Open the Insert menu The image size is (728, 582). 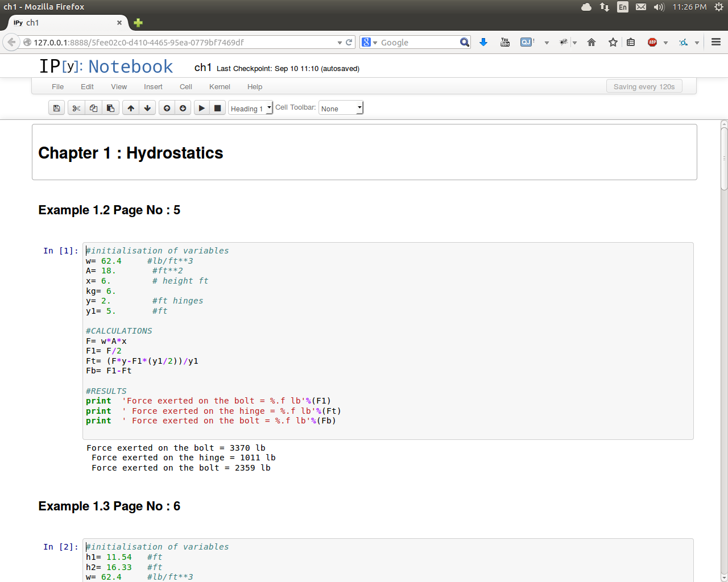tap(153, 87)
